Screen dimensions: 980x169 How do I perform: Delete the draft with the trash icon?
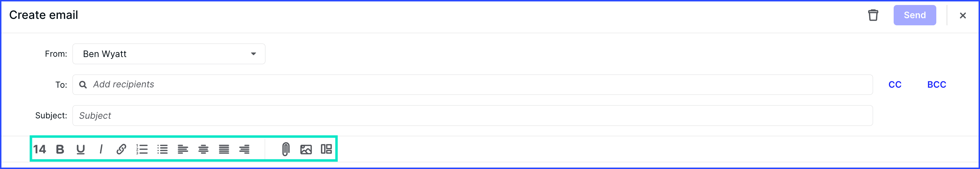(873, 15)
